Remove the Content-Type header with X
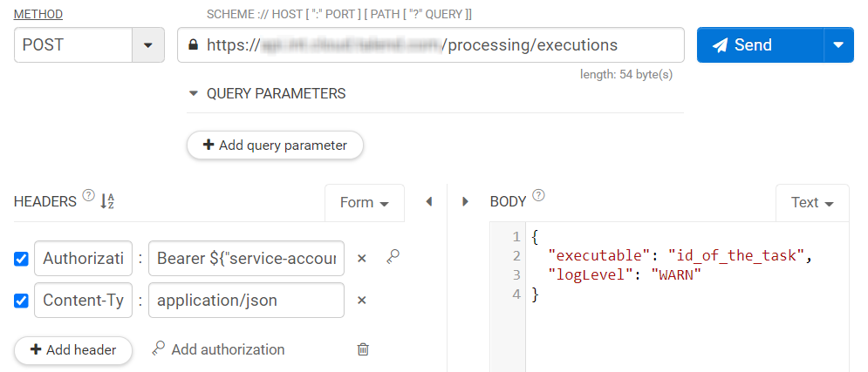Viewport: 868px width, 372px height. click(361, 301)
